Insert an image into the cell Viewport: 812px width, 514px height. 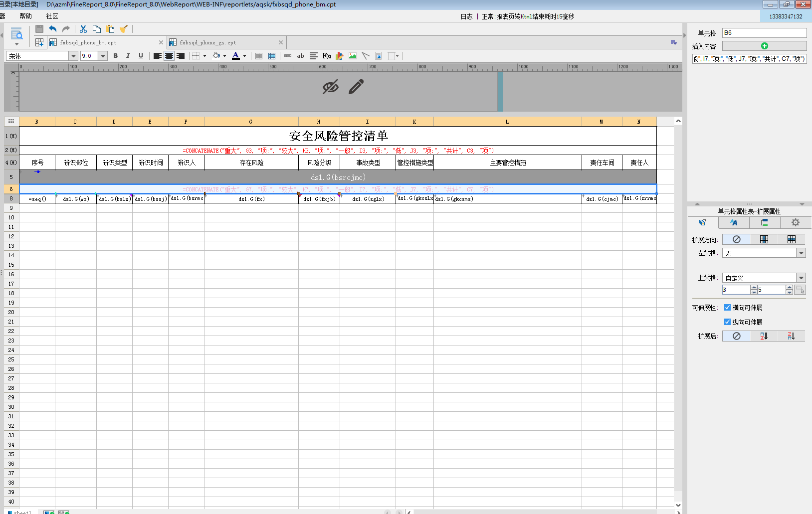(353, 56)
